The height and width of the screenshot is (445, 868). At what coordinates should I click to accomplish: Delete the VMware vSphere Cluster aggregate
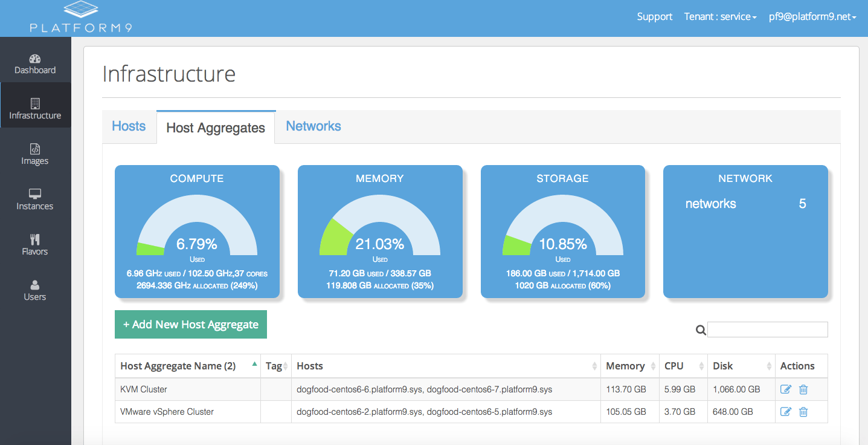tap(803, 412)
